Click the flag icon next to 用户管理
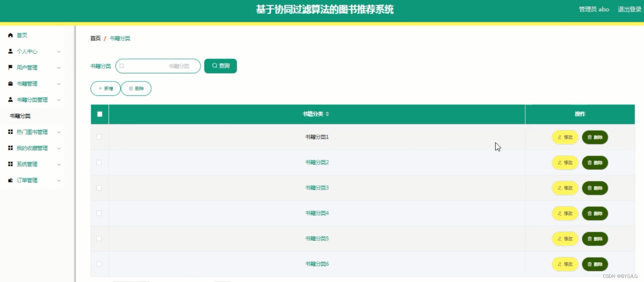The height and width of the screenshot is (282, 644). tap(10, 67)
